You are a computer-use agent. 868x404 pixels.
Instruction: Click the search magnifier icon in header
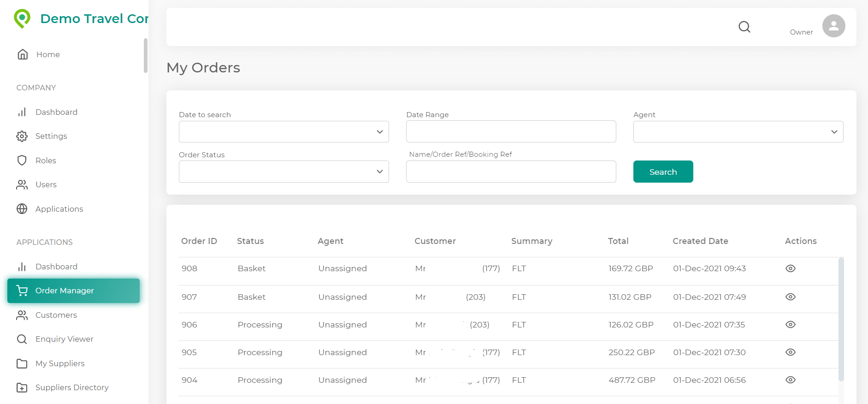coord(744,27)
